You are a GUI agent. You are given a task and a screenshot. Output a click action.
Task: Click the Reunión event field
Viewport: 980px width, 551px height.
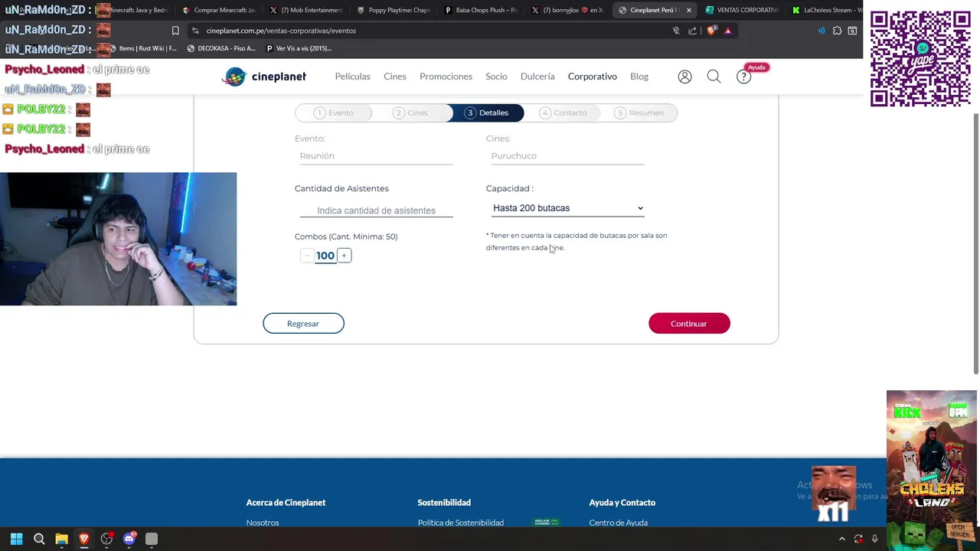(x=376, y=156)
